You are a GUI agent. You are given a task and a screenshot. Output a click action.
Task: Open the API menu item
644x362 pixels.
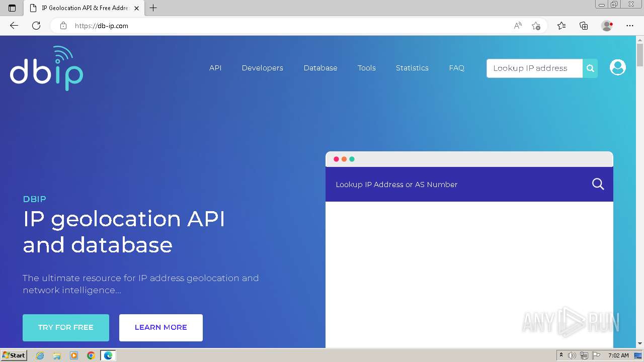pos(215,68)
